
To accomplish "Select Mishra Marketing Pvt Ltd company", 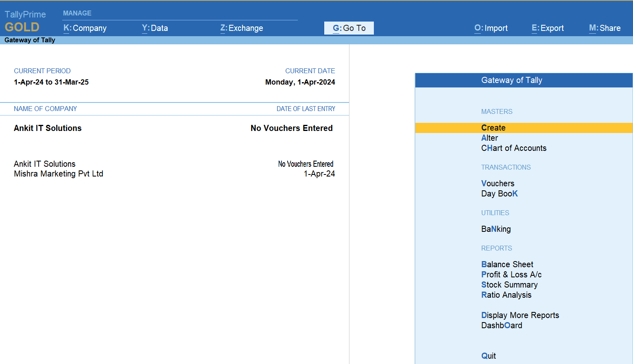I will (x=59, y=174).
